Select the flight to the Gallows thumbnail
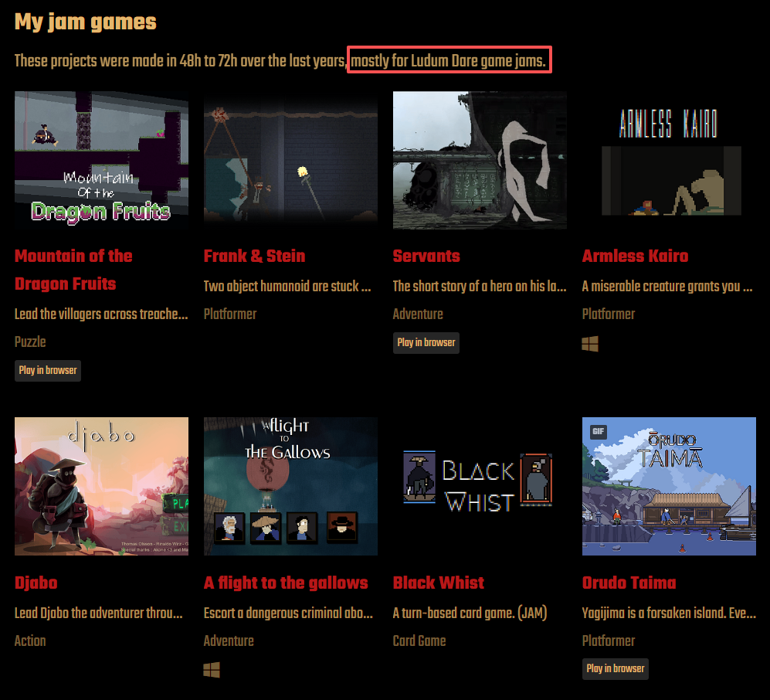The width and height of the screenshot is (770, 700). pos(290,486)
